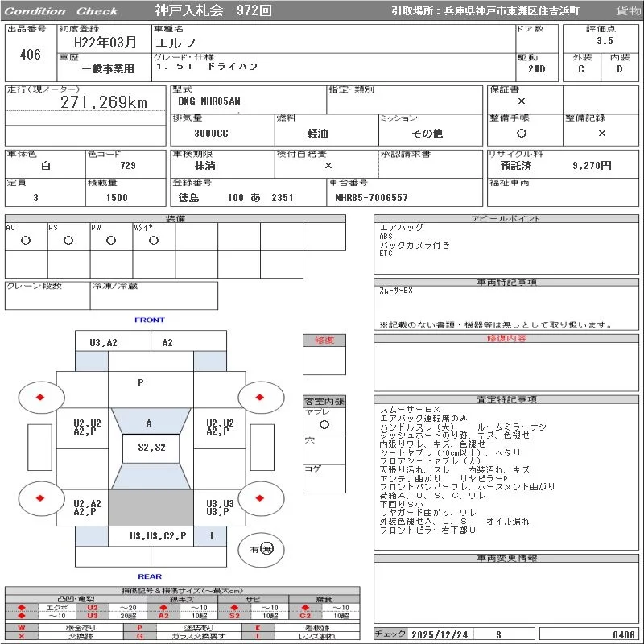644x644 pixels.
Task: Click the 有無 spare tire oval
Action: coord(261,549)
